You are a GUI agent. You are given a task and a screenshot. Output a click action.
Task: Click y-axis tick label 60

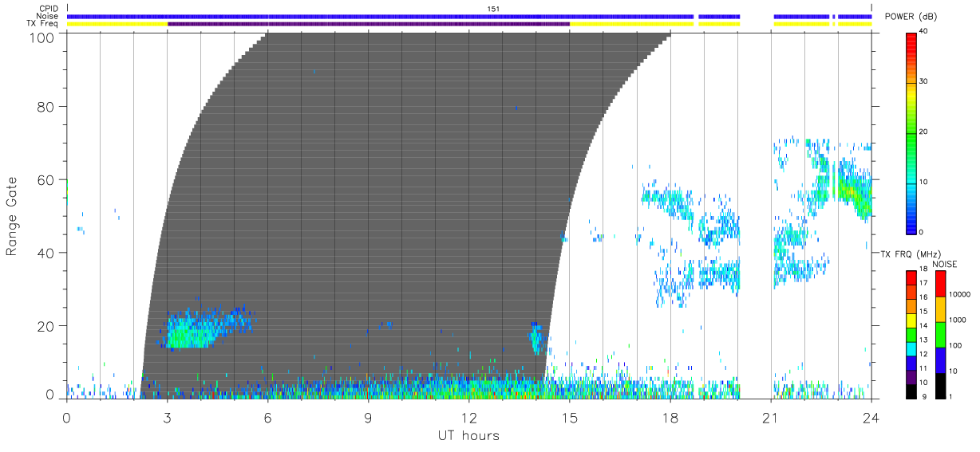coord(45,179)
